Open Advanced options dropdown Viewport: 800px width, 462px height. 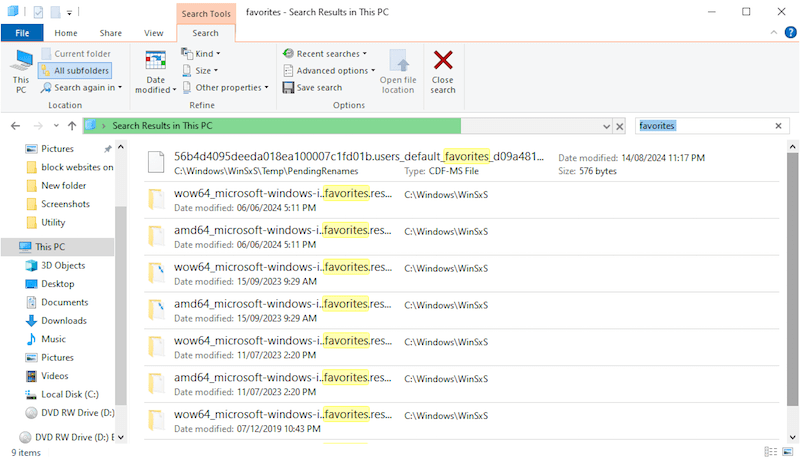click(329, 70)
